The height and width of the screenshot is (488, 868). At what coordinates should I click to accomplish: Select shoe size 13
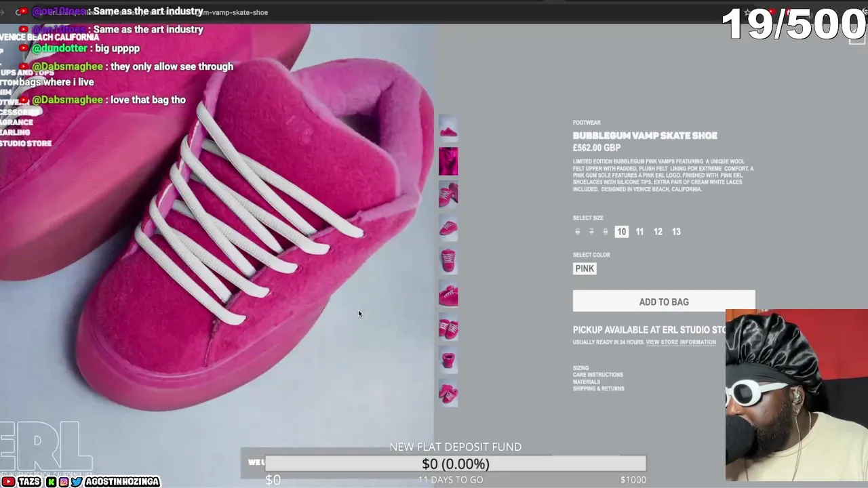click(676, 232)
